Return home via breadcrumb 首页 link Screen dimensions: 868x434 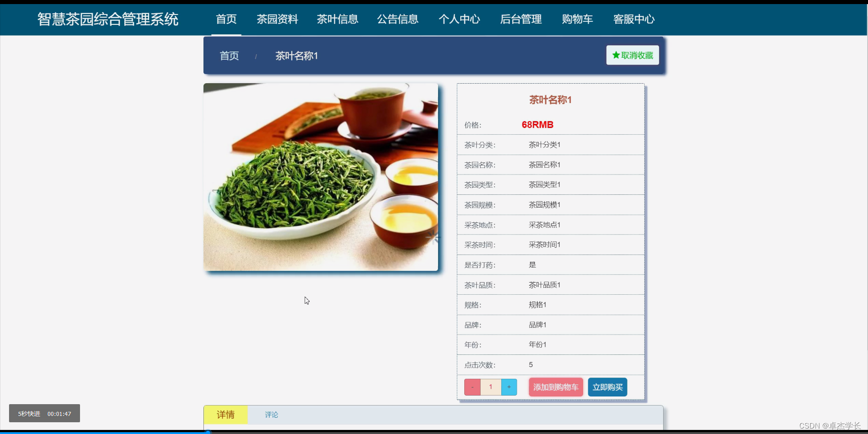point(229,56)
